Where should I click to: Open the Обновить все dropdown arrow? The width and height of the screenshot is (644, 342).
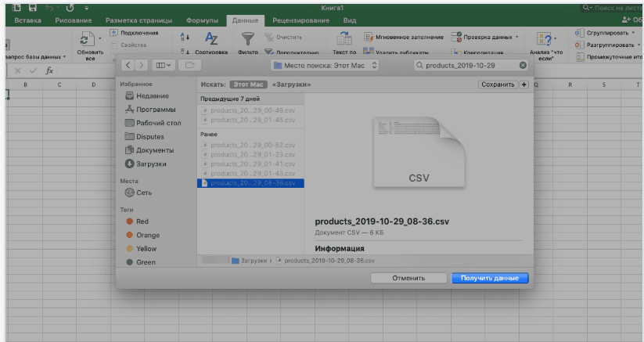click(x=100, y=38)
